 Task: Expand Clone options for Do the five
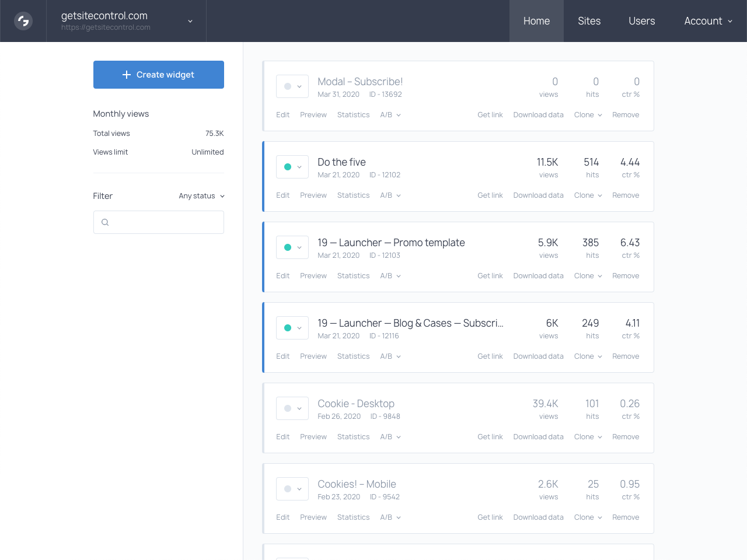588,195
